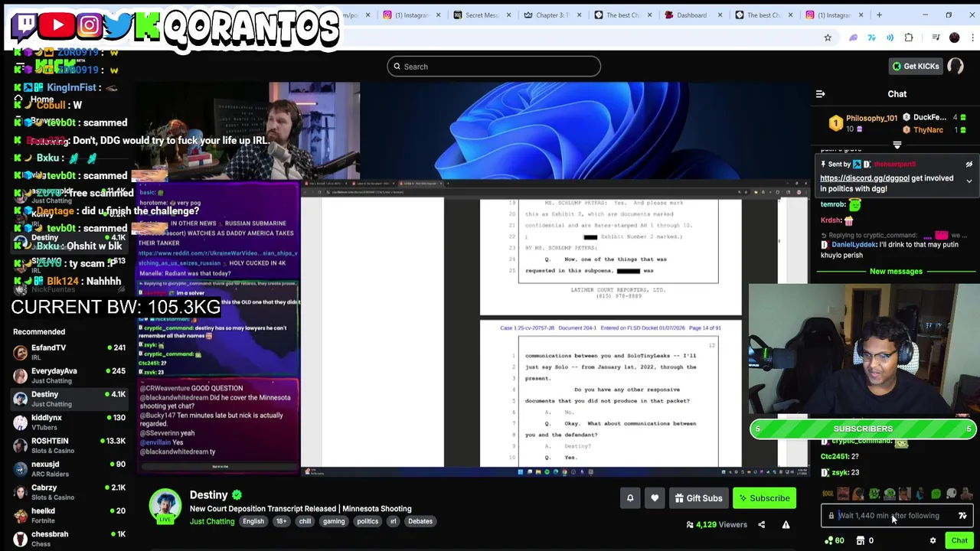Click the green Subscribe button
980x551 pixels.
[764, 498]
